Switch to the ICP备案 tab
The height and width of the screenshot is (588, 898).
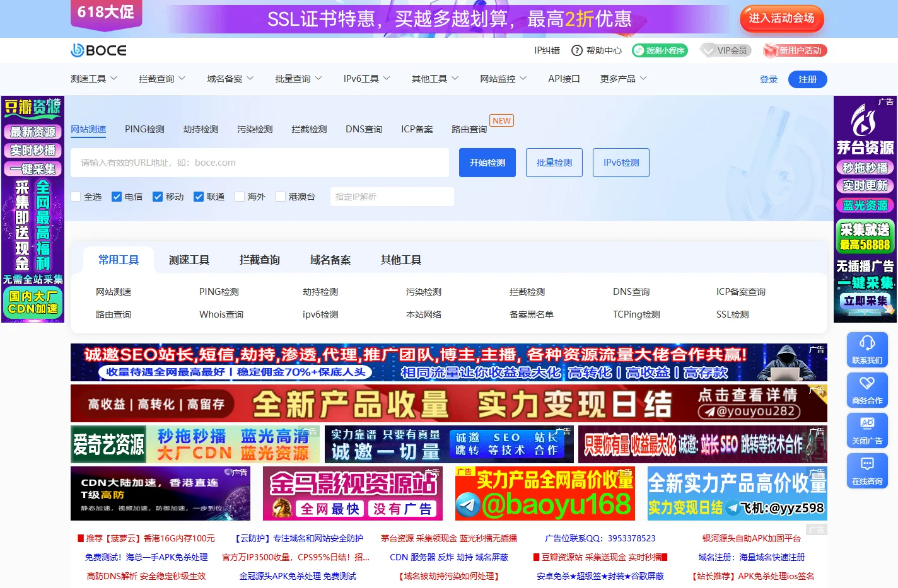coord(417,129)
